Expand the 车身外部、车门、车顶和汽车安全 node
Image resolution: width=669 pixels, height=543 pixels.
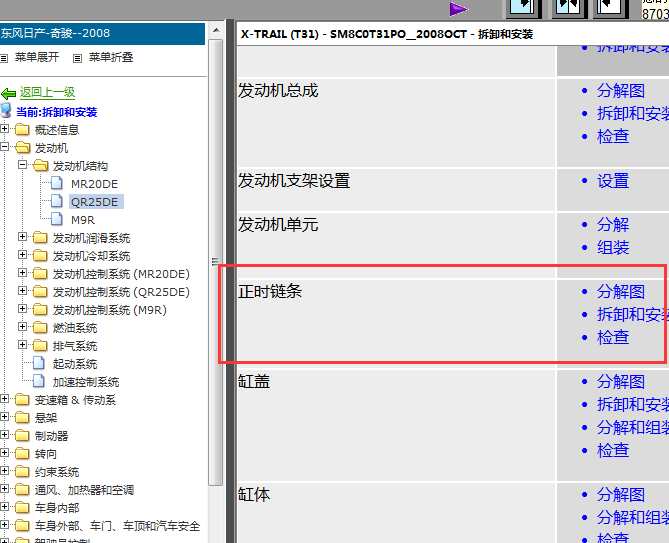tap(4, 525)
